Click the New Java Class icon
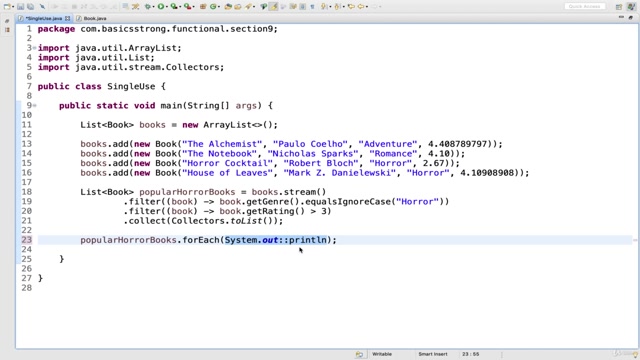 [213, 7]
